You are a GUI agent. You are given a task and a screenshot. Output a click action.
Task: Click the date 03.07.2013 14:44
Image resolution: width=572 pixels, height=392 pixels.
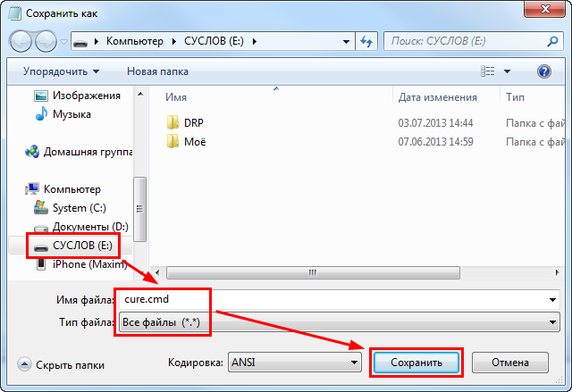pos(435,123)
